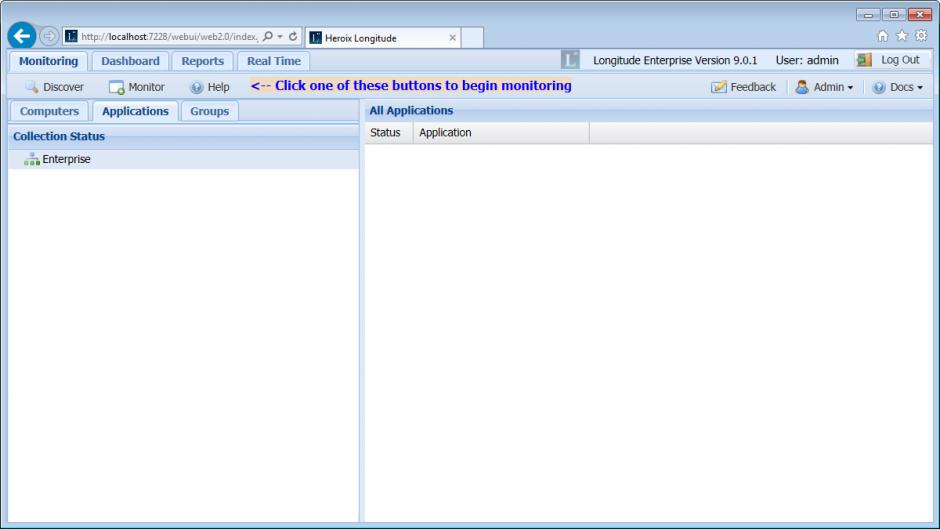This screenshot has width=940, height=529.
Task: Open the Real Time tab
Action: coord(274,61)
